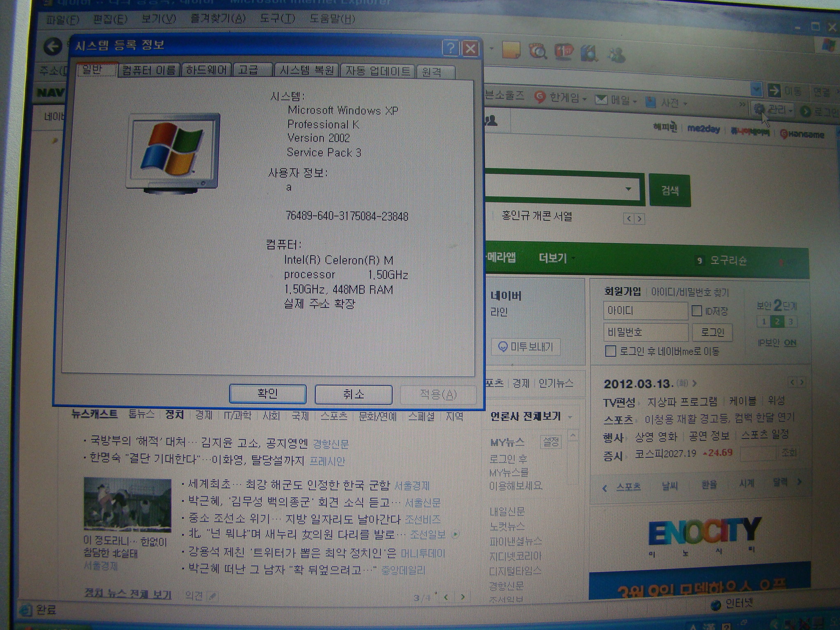Toggle the IP보안 ON link
This screenshot has height=630, width=840.
tap(790, 342)
